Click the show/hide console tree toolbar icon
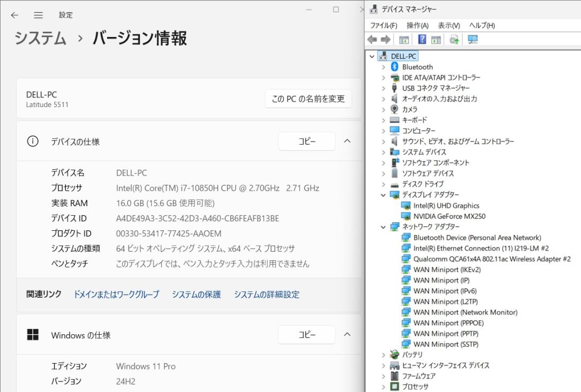Screen dimensions: 581x392 [x=404, y=40]
